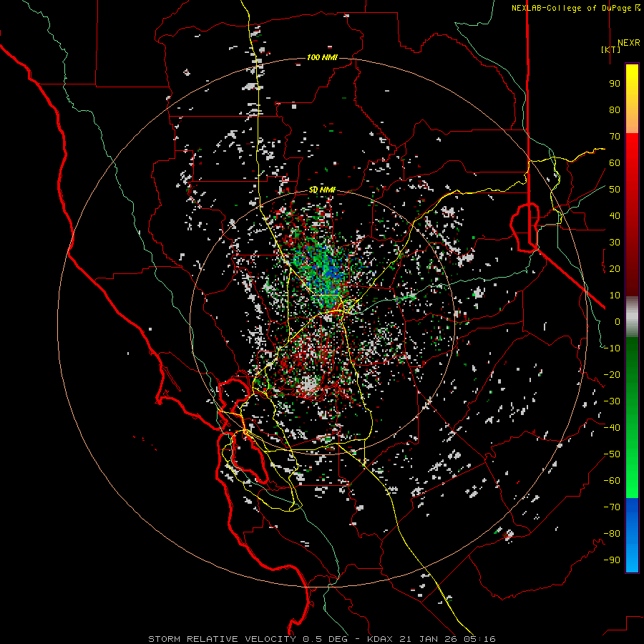
Task: Click the NEXR label above the color scale
Action: pos(628,43)
